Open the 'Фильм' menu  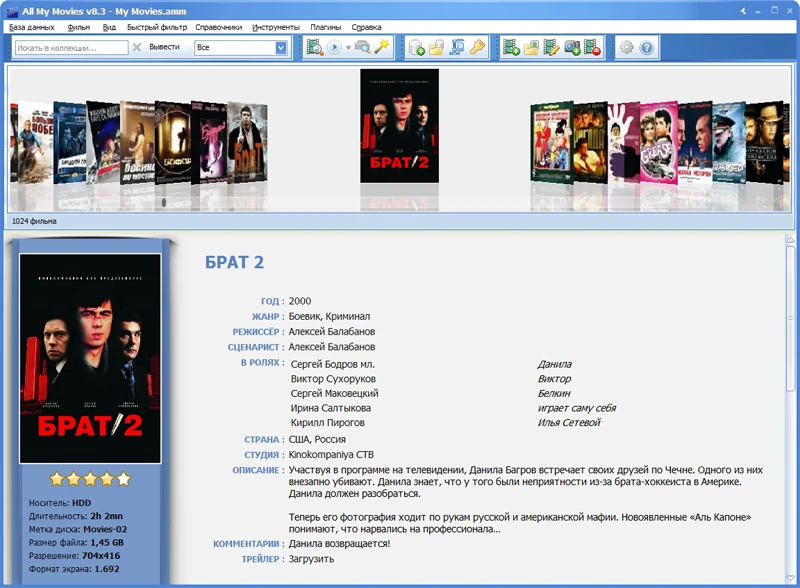coord(79,27)
